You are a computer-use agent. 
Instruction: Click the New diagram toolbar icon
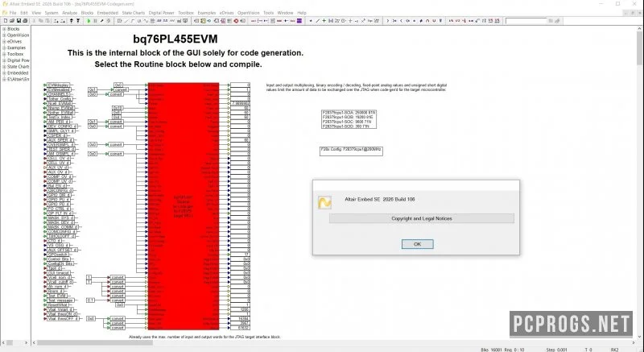coord(6,20)
